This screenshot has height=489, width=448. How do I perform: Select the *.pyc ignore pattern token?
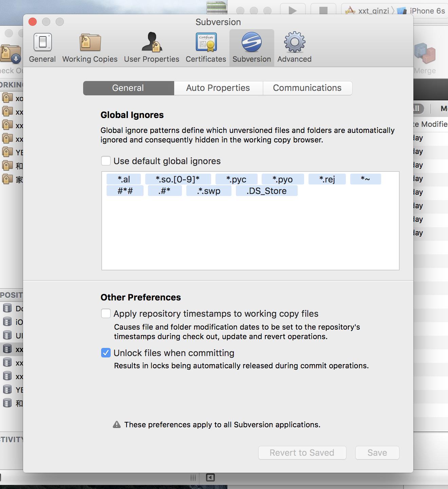[236, 179]
